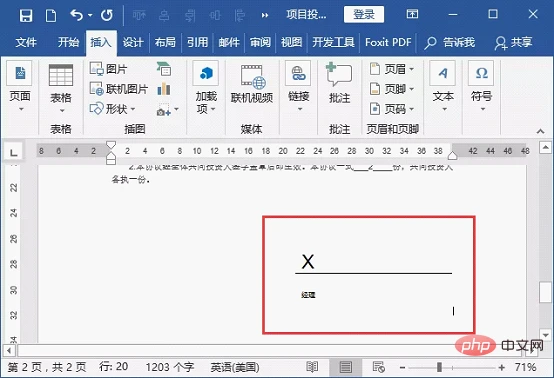554x378 pixels.
Task: Switch to the 审阅 tab
Action: click(260, 42)
